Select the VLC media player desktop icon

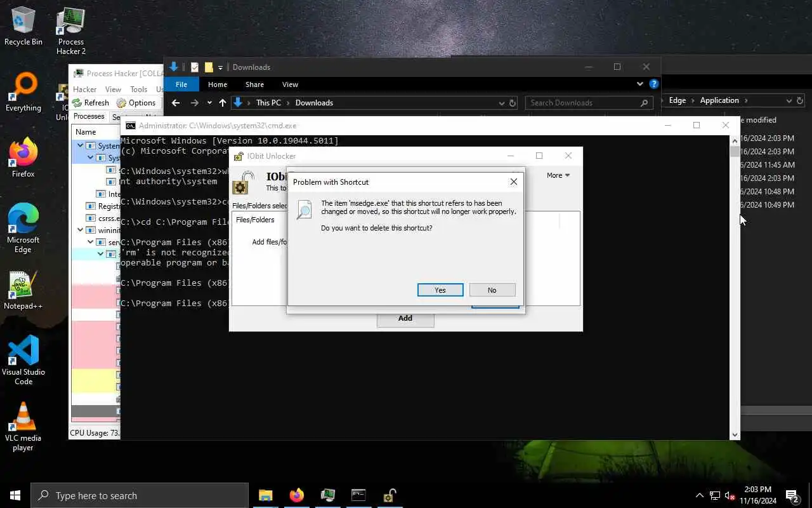pyautogui.click(x=23, y=427)
